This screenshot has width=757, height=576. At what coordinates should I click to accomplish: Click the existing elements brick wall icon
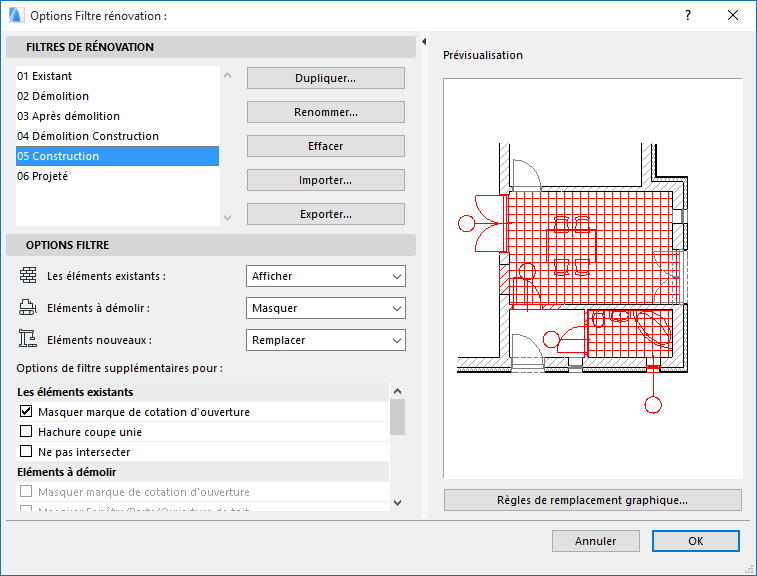tap(28, 276)
